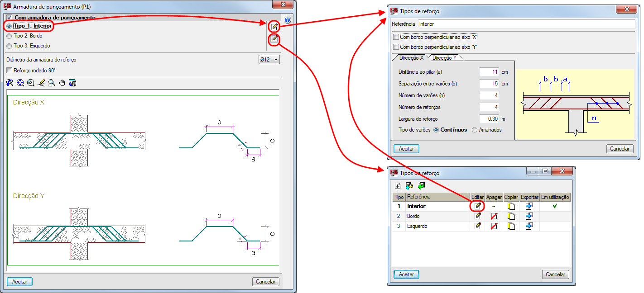The image size is (644, 293).
Task: Click Aceitar in Interior reference dialog
Action: (x=407, y=149)
